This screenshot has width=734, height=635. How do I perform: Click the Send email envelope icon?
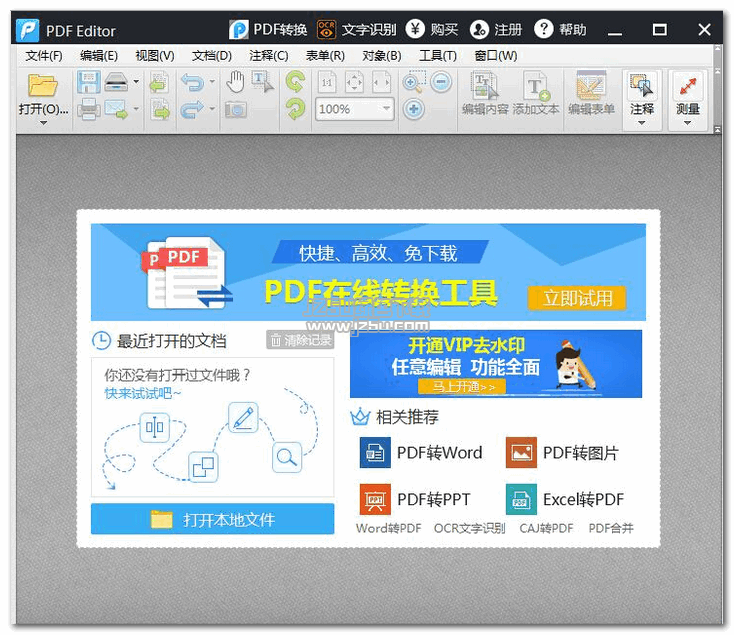116,109
